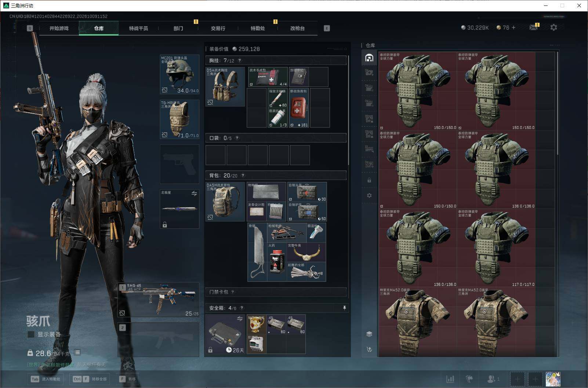Image resolution: width=588 pixels, height=388 pixels.
Task: Open the 特勤处 tab
Action: 258,28
